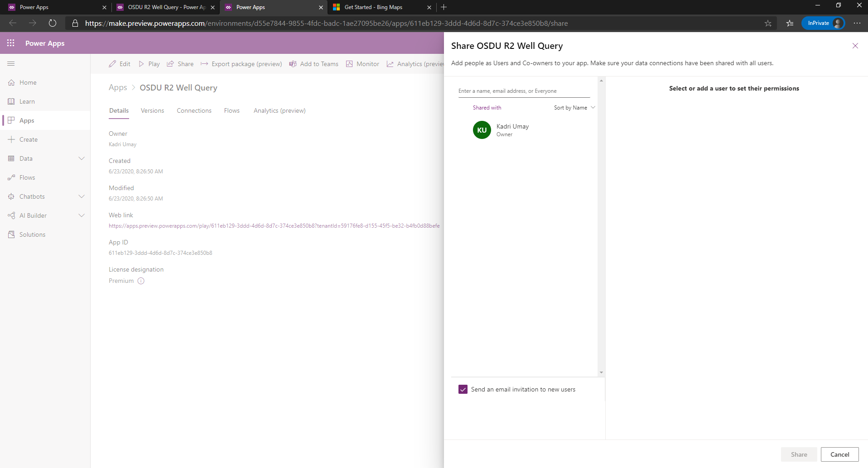
Task: Open Analytics (preview) in command bar
Action: (415, 64)
